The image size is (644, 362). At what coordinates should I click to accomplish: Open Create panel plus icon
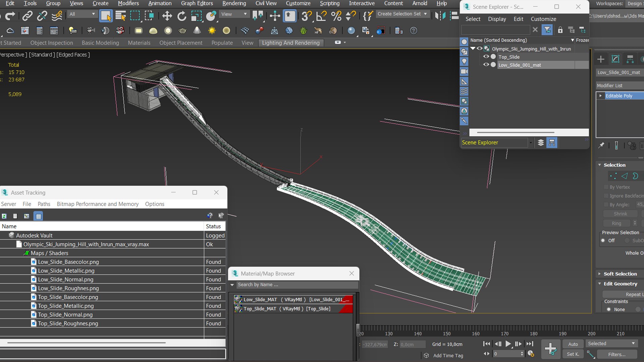pyautogui.click(x=601, y=60)
